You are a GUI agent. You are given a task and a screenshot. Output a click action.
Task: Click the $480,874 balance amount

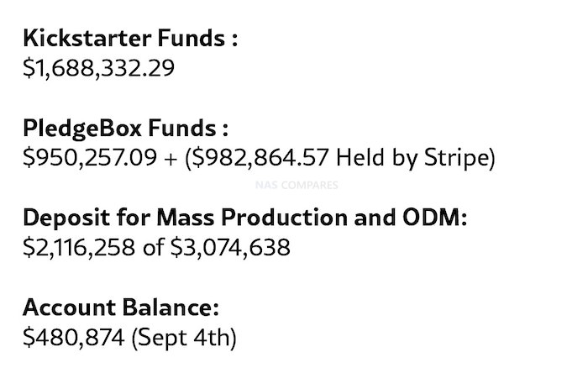click(74, 337)
